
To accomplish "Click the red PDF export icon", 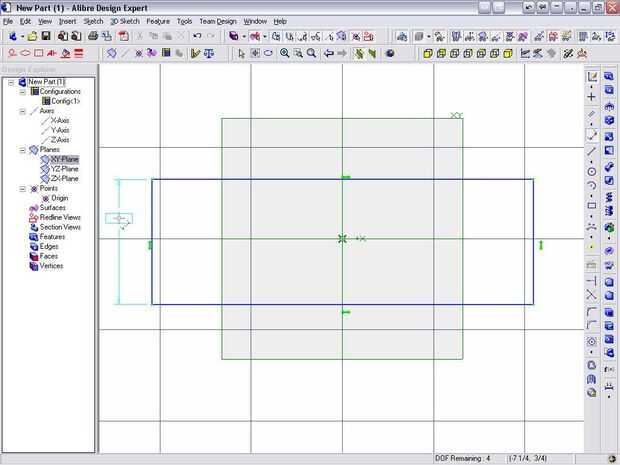I will tap(124, 36).
